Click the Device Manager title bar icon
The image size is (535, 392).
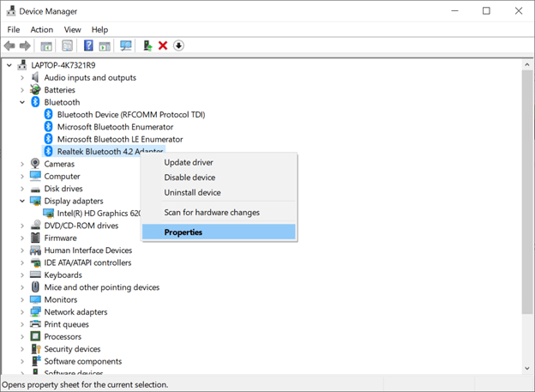(11, 11)
